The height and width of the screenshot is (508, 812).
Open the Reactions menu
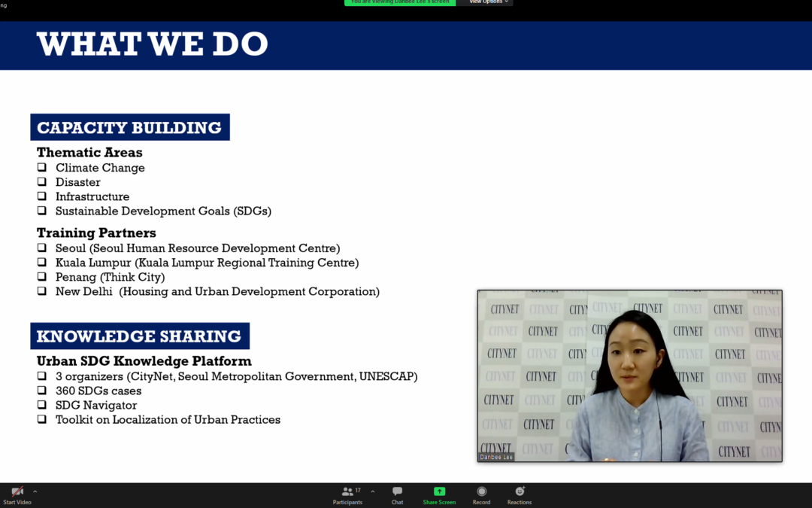point(520,495)
